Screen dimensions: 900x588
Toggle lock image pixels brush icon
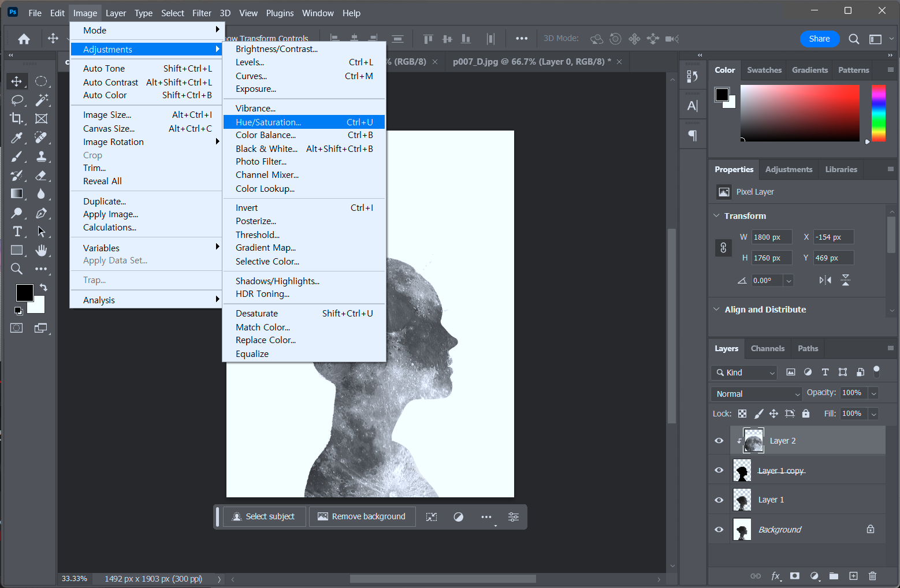(x=758, y=414)
